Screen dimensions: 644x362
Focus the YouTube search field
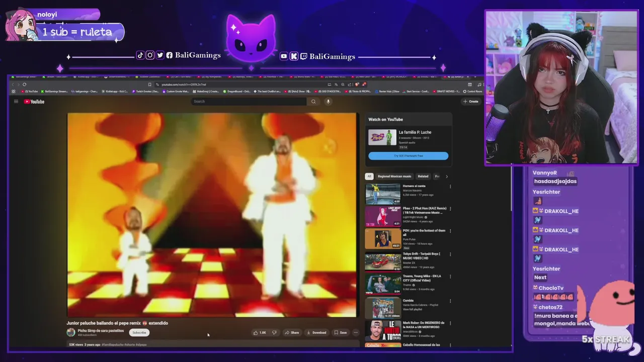[249, 102]
